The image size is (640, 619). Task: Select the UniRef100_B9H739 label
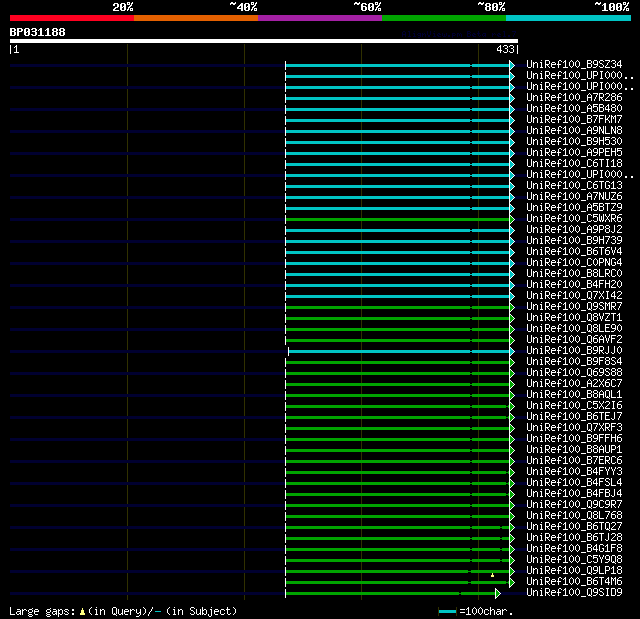coord(574,241)
